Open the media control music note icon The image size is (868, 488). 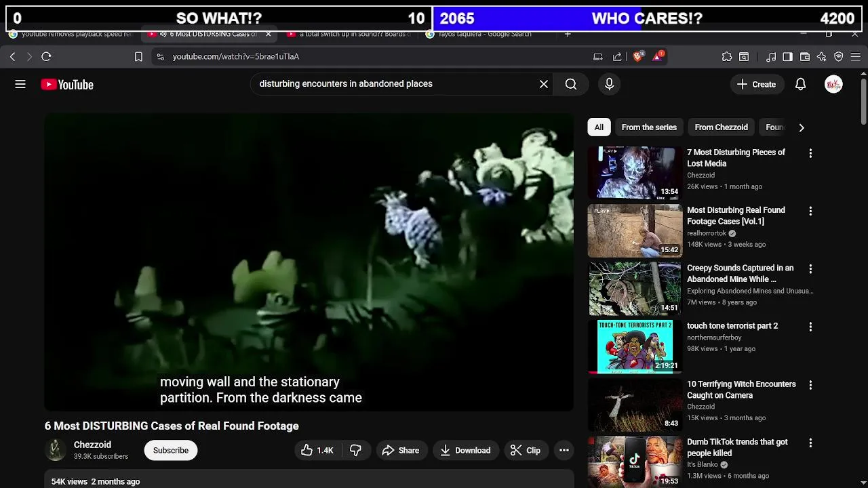point(771,57)
